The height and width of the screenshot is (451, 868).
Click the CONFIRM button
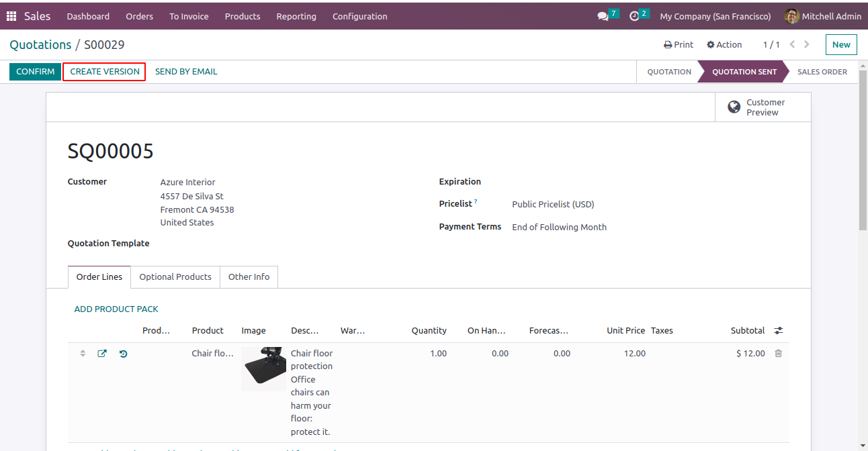tap(36, 71)
